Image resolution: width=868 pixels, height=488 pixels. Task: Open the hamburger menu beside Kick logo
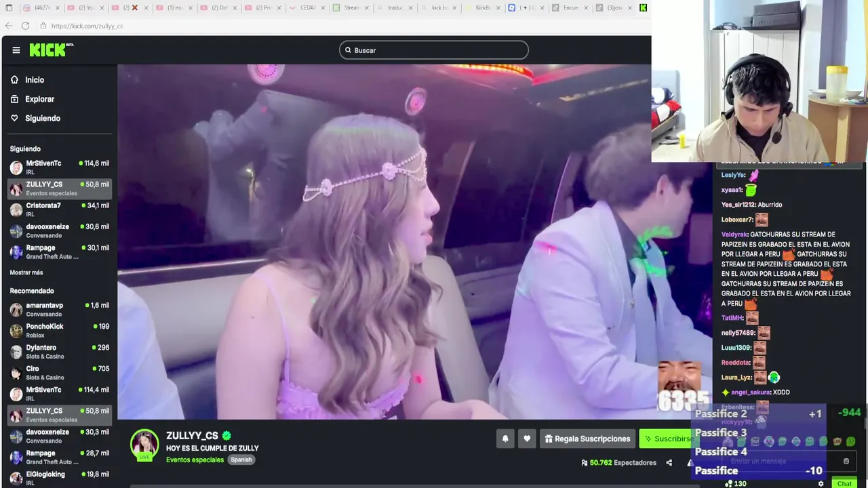tap(16, 50)
